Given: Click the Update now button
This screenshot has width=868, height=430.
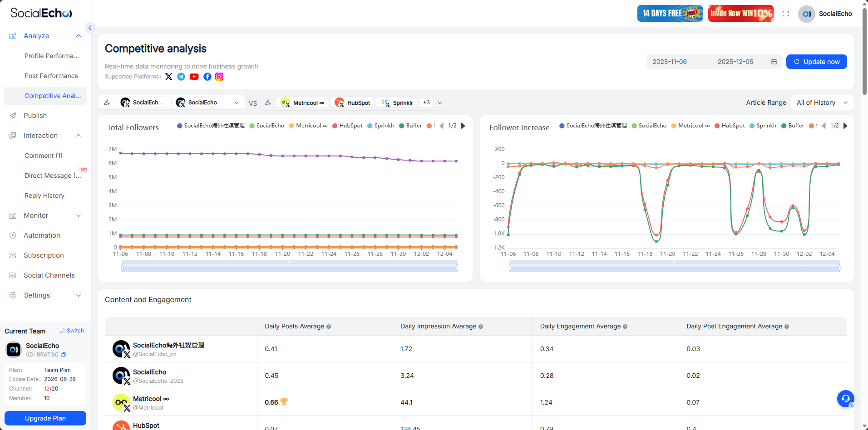Looking at the screenshot, I should pyautogui.click(x=816, y=62).
